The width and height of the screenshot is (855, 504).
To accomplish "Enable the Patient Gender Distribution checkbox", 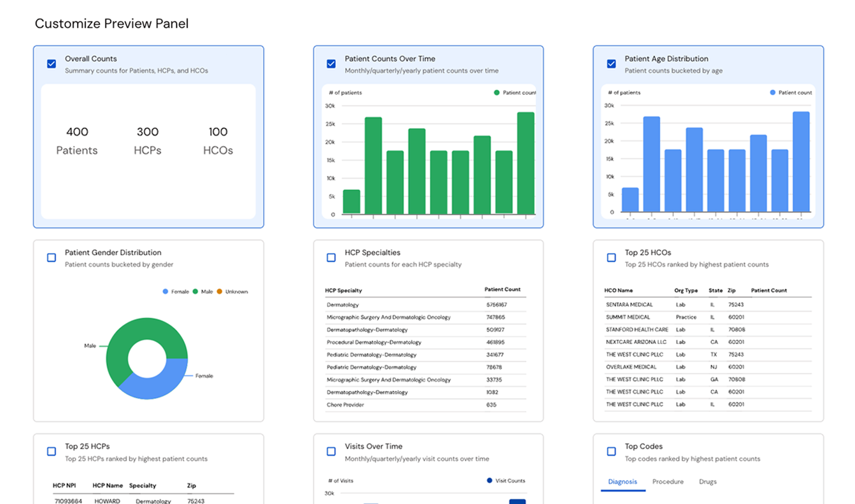I will tap(51, 258).
